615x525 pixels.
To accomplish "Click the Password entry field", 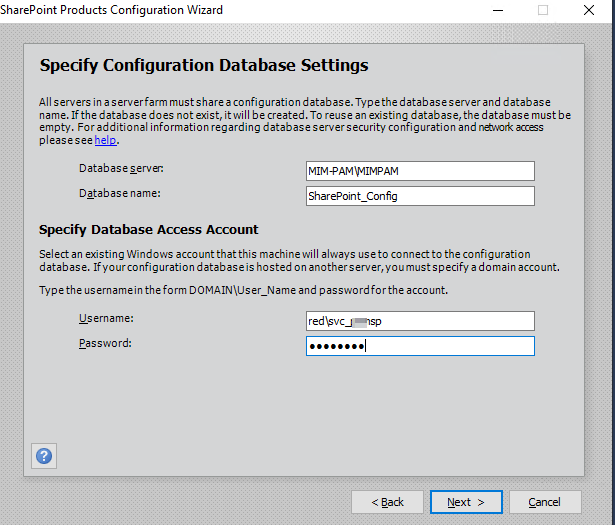I will pyautogui.click(x=420, y=346).
